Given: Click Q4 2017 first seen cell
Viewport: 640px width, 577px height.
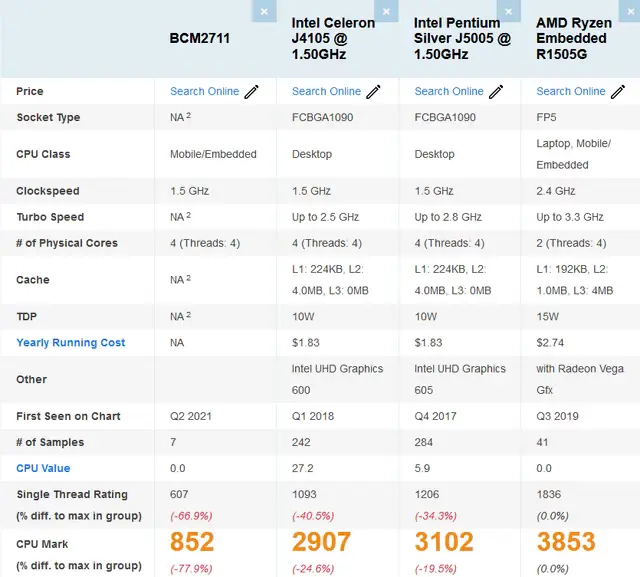Looking at the screenshot, I should 436,416.
